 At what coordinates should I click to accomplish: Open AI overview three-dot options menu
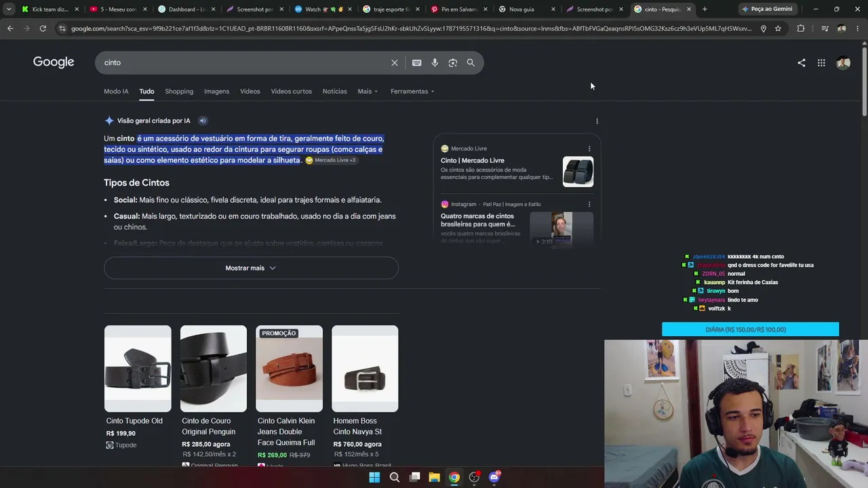[597, 121]
